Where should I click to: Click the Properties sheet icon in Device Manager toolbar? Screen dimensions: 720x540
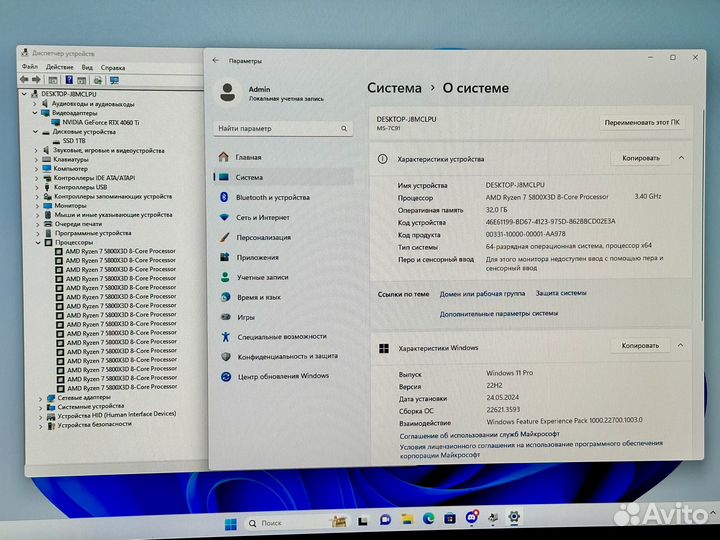click(x=82, y=80)
